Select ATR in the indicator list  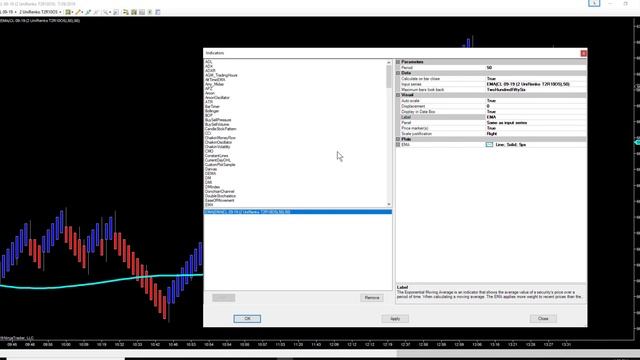pos(209,102)
